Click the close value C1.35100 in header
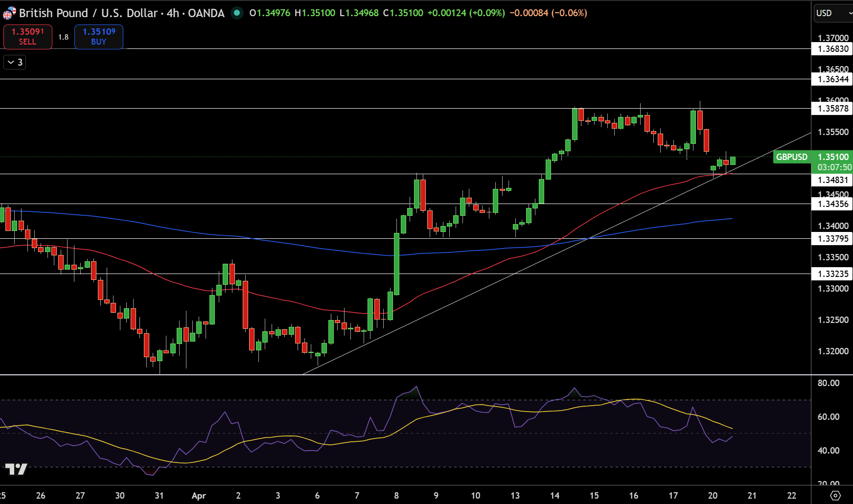853x504 pixels. 403,13
